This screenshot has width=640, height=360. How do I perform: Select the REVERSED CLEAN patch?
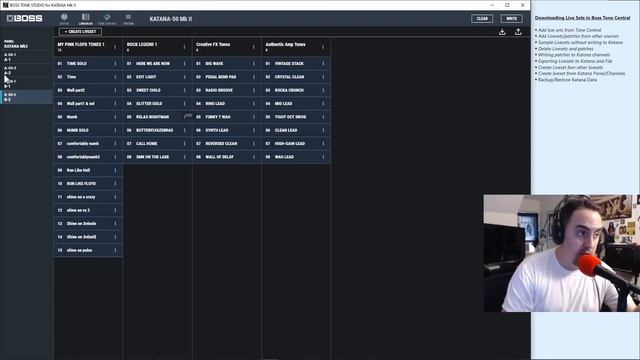click(227, 144)
